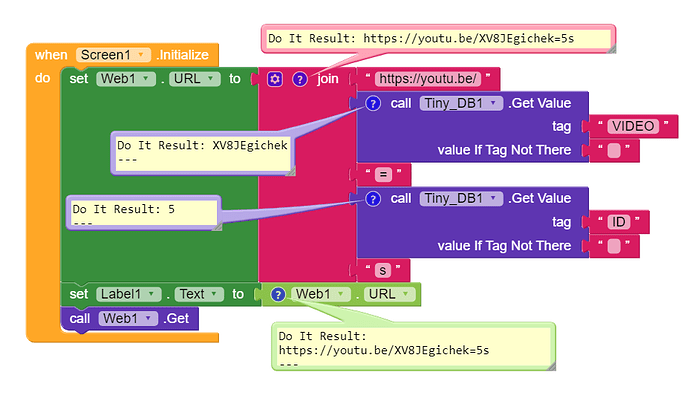Image resolution: width=690 pixels, height=398 pixels.
Task: Click resize handle of pink comment bubble
Action: pyautogui.click(x=611, y=49)
